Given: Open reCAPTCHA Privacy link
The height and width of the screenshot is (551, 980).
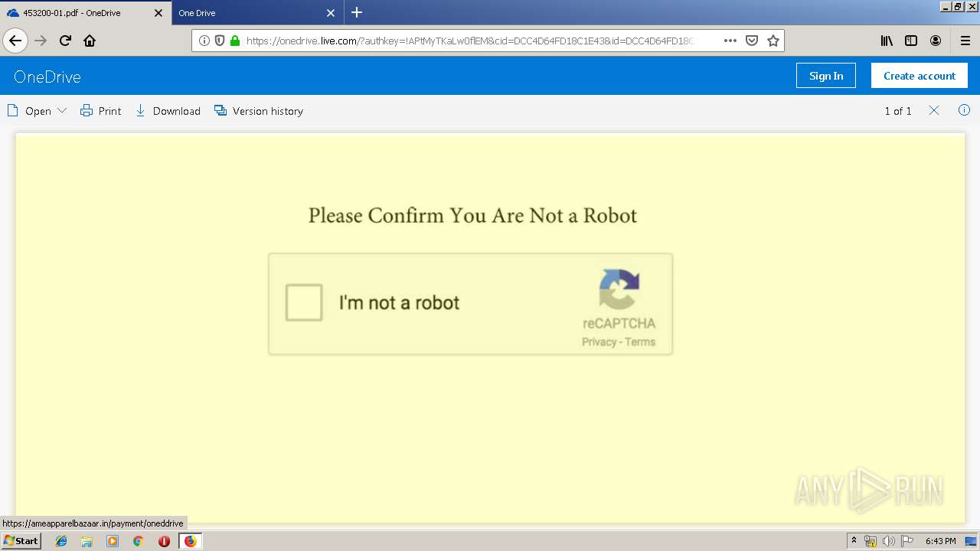Looking at the screenshot, I should pos(599,342).
